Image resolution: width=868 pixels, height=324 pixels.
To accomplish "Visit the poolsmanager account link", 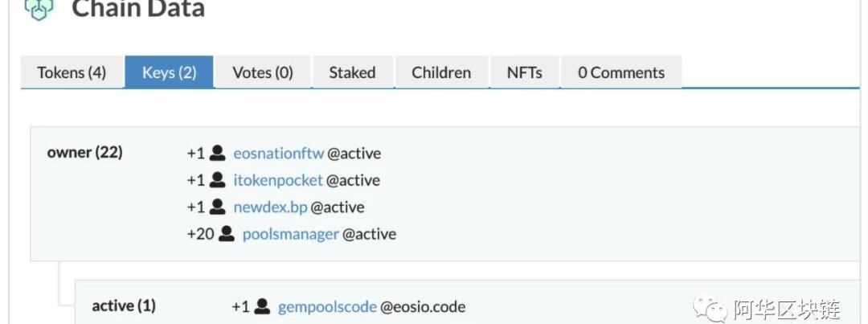I will pyautogui.click(x=290, y=234).
